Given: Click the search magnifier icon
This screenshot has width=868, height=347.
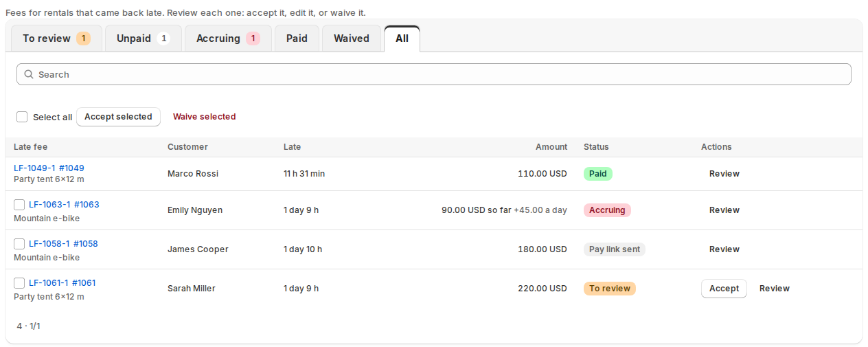Looking at the screenshot, I should click(x=29, y=74).
